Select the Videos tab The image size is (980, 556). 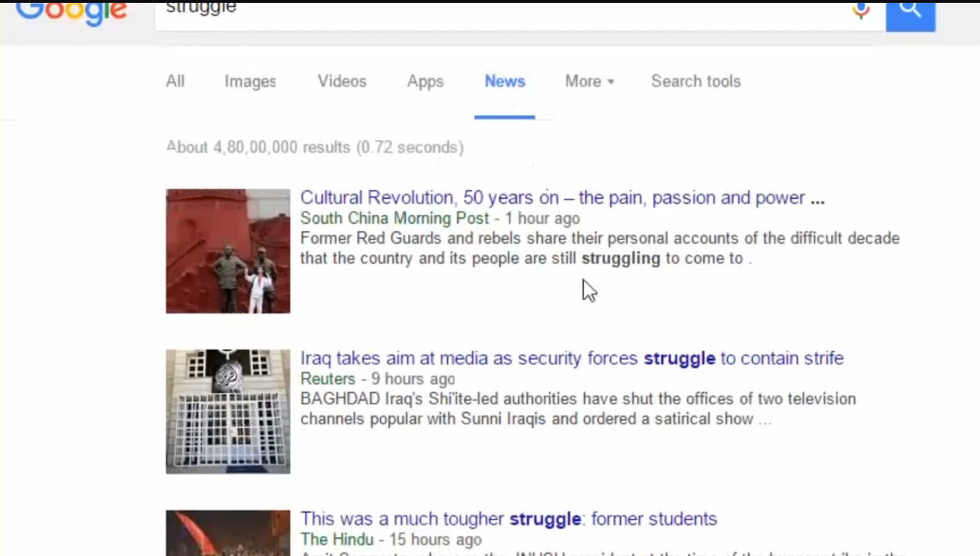(x=342, y=81)
